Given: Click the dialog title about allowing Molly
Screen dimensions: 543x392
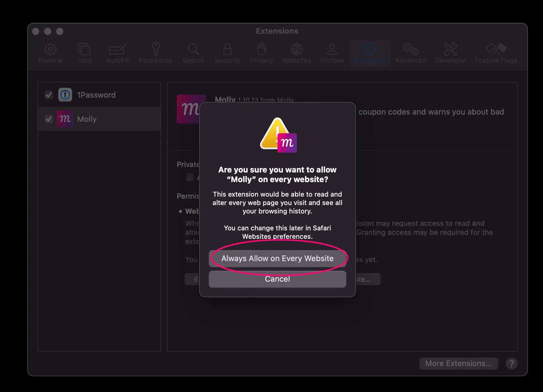Looking at the screenshot, I should tap(277, 175).
